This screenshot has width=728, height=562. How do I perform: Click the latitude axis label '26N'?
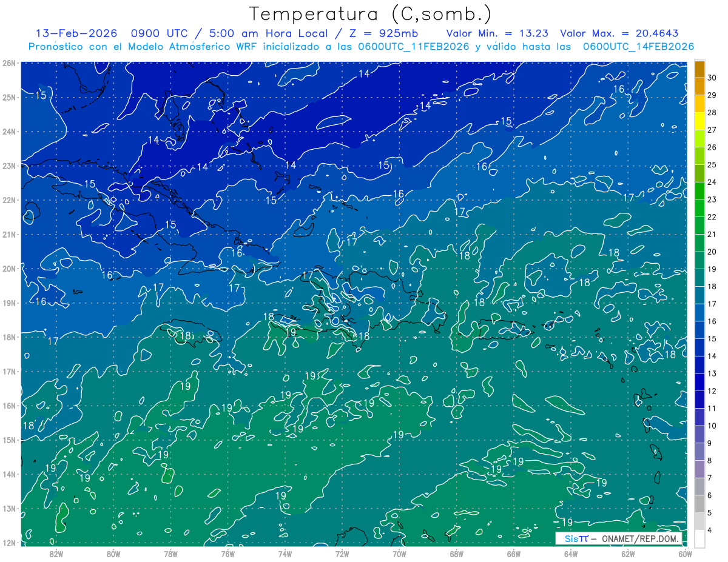pyautogui.click(x=9, y=63)
